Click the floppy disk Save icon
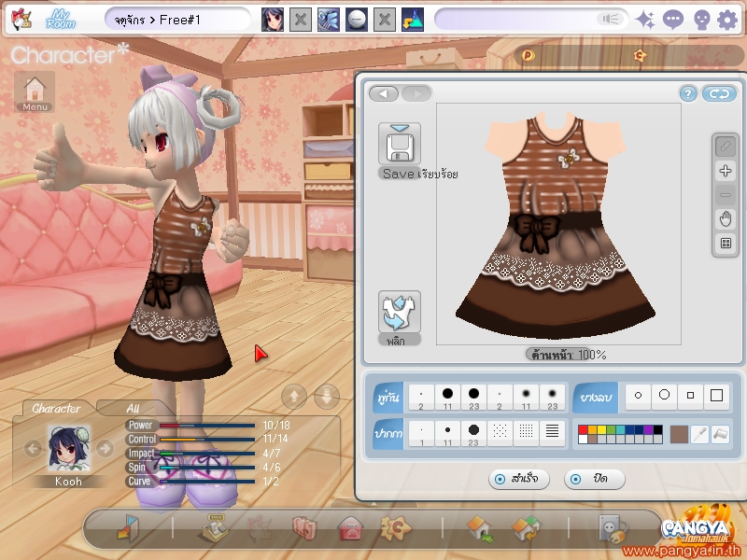The width and height of the screenshot is (747, 560). coord(400,144)
